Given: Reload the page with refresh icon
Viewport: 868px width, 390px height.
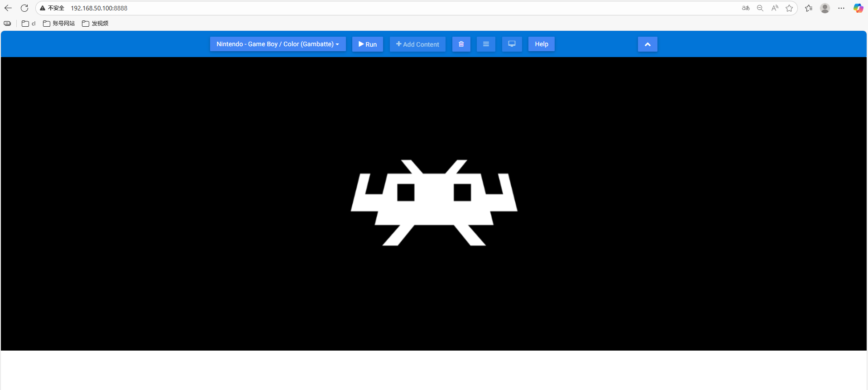Looking at the screenshot, I should coord(24,8).
